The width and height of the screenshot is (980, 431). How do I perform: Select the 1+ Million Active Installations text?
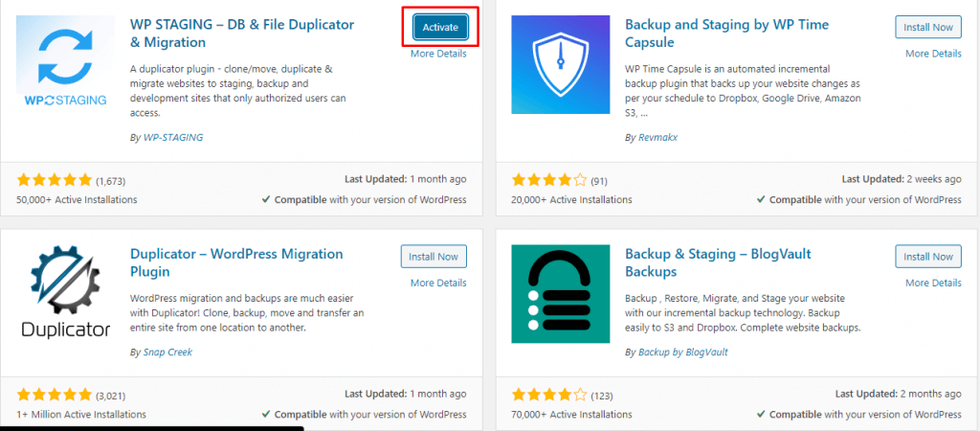tap(81, 415)
